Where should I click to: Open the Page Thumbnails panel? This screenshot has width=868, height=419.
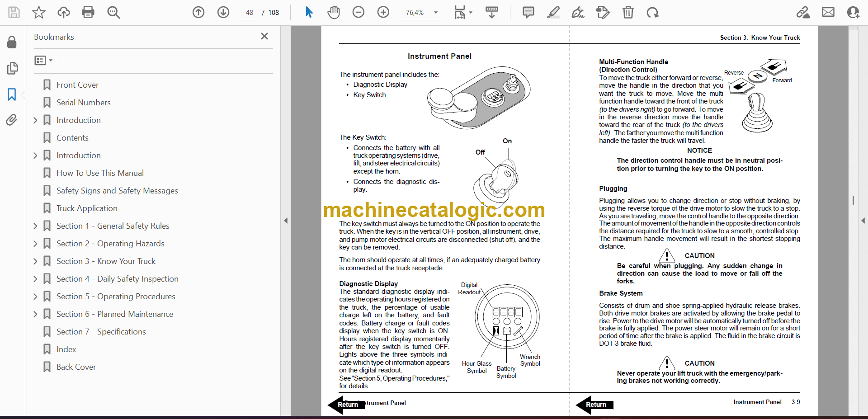[12, 68]
